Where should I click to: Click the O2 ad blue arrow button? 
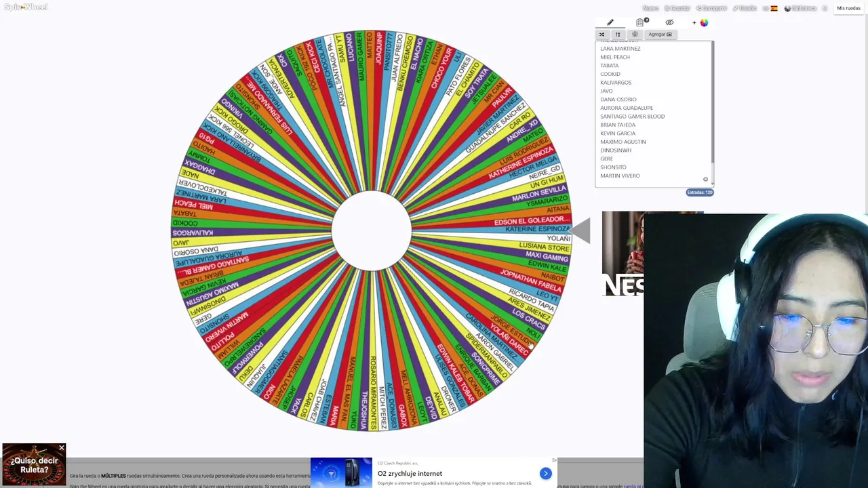point(545,474)
